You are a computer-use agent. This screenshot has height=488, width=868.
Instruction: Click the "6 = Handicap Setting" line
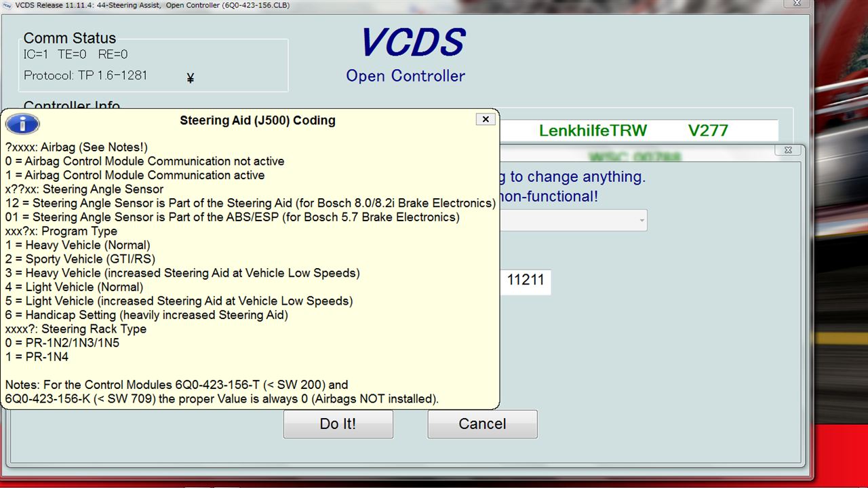pos(146,315)
